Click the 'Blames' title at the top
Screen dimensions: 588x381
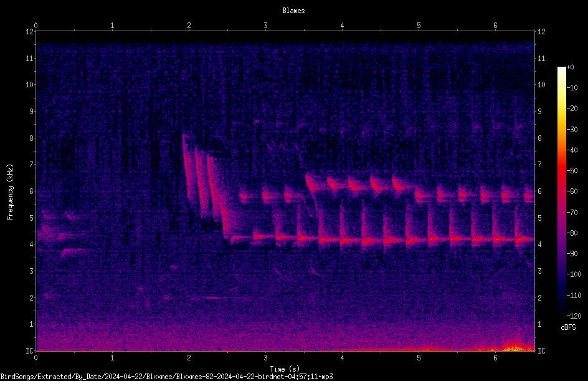(293, 11)
